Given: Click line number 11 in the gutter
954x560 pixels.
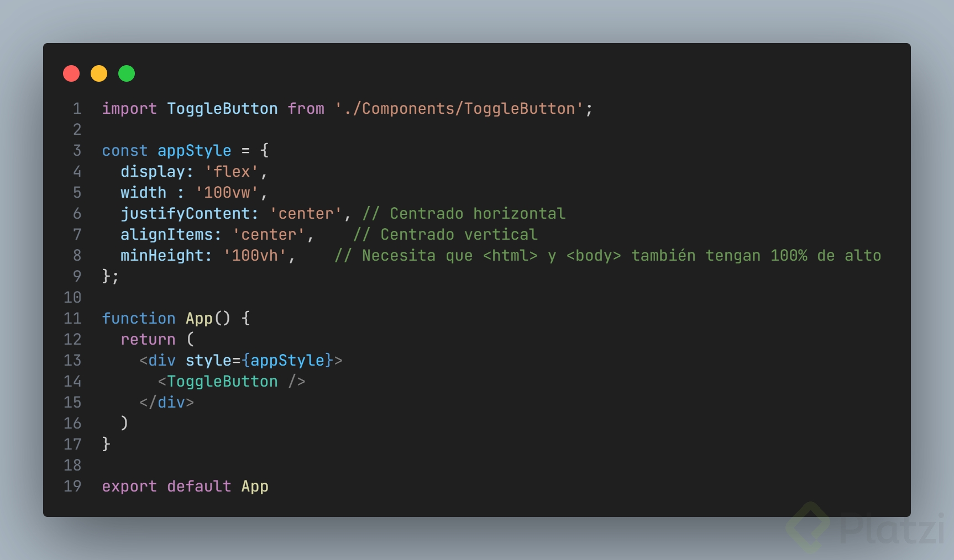Looking at the screenshot, I should click(x=72, y=319).
